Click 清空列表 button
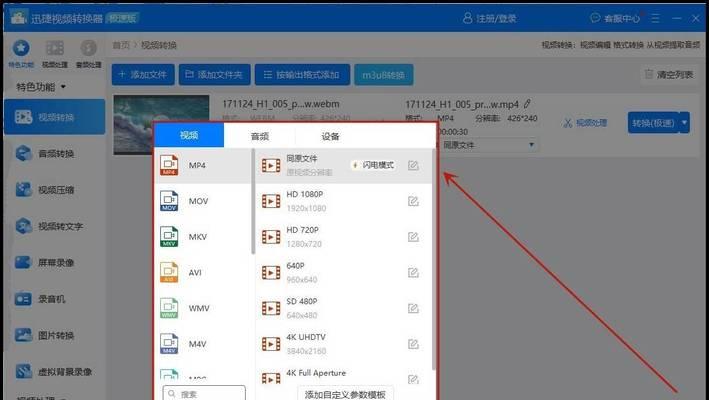Viewport: 709px width, 400px height. (669, 75)
